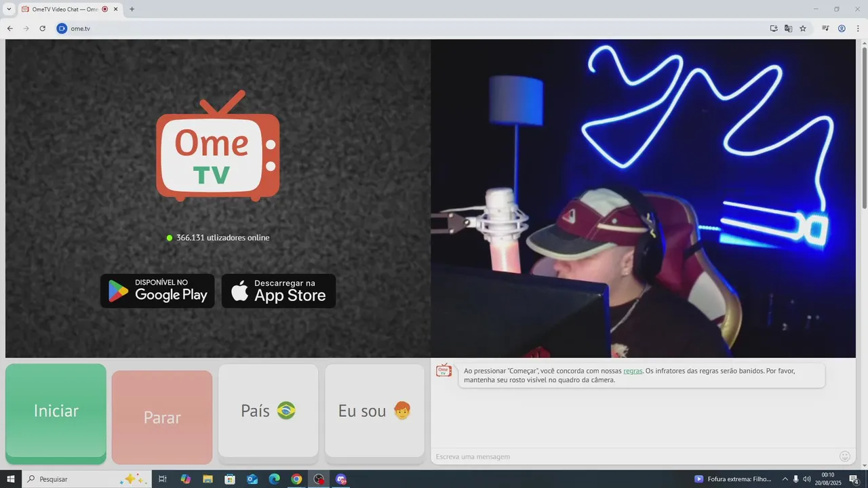Click the App Store download badge
Image resolution: width=868 pixels, height=488 pixels.
click(x=279, y=291)
